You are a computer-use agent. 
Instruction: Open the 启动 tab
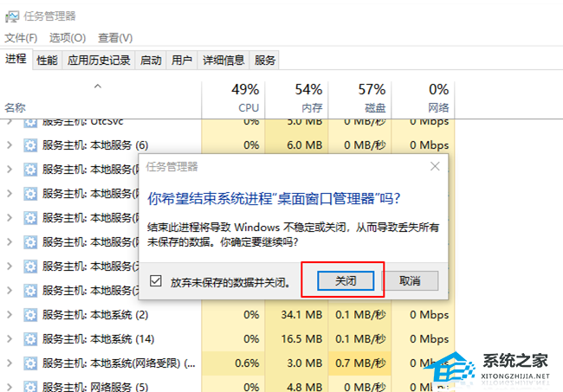(x=151, y=61)
